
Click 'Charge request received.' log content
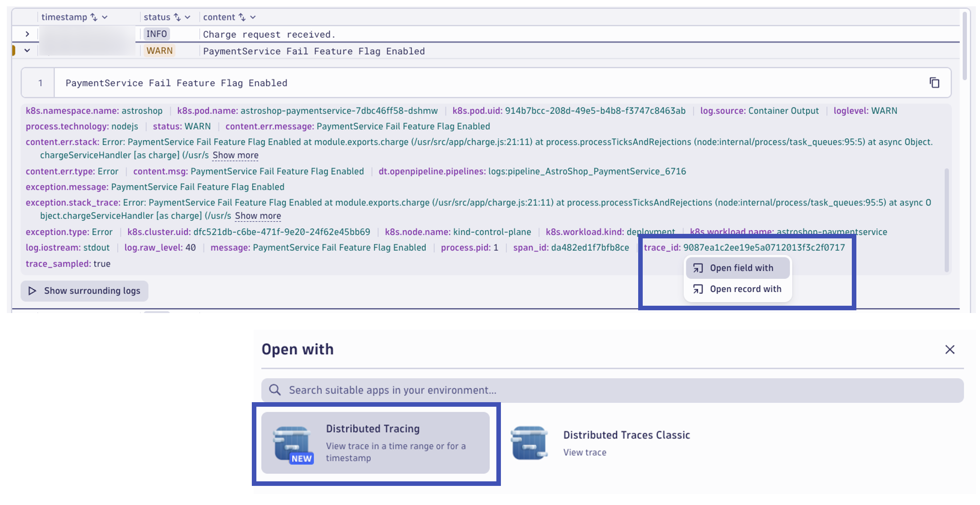pyautogui.click(x=269, y=35)
